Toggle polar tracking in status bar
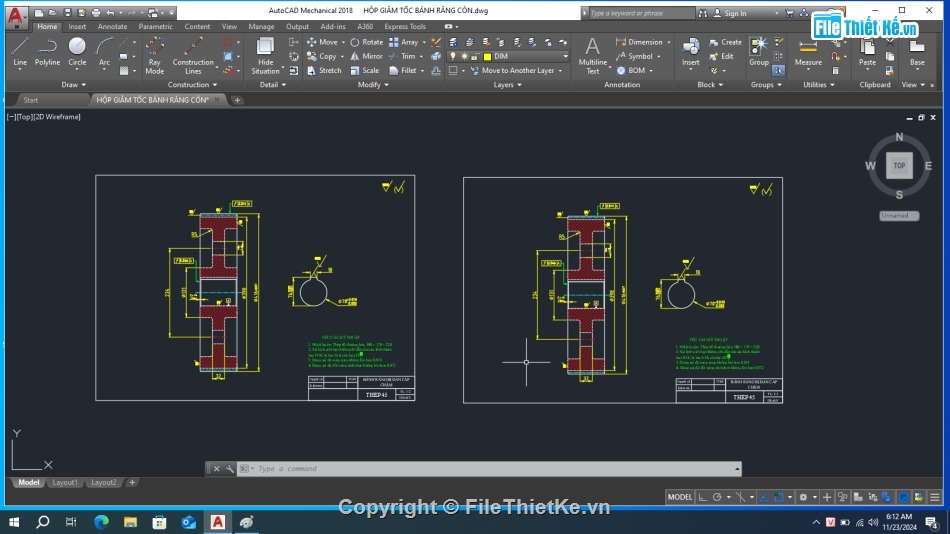Screen dimensions: 950x534 coord(717,497)
